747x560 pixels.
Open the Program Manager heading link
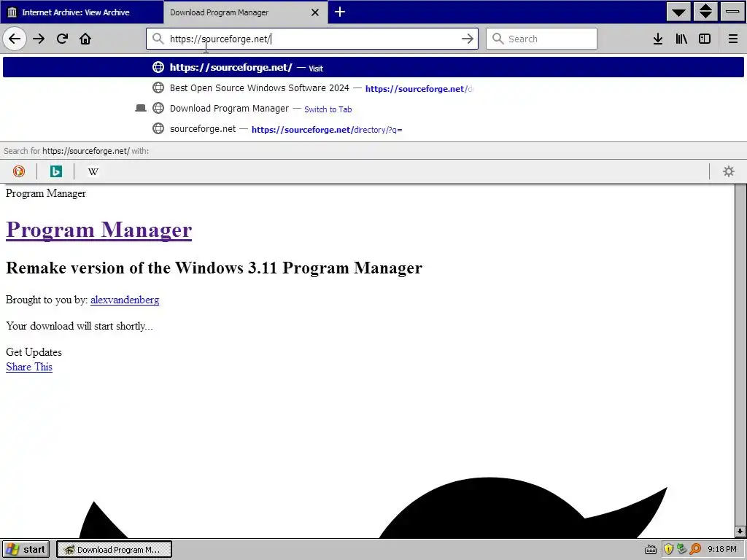[x=98, y=230]
